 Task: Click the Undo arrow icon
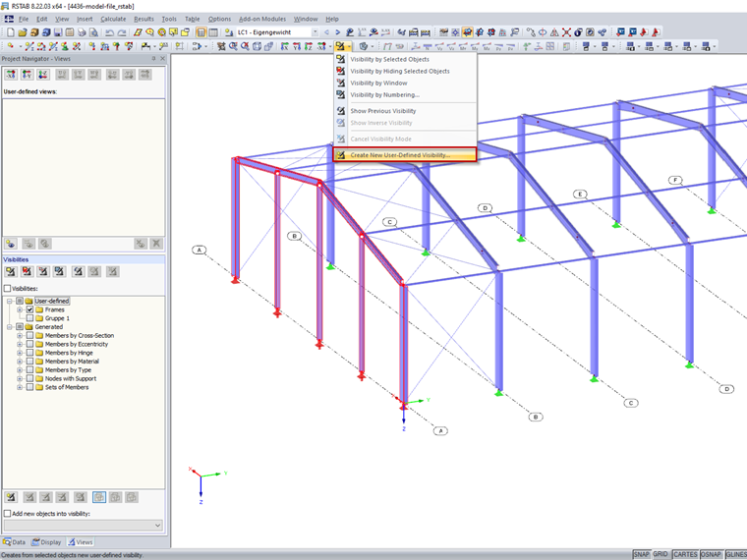[109, 32]
